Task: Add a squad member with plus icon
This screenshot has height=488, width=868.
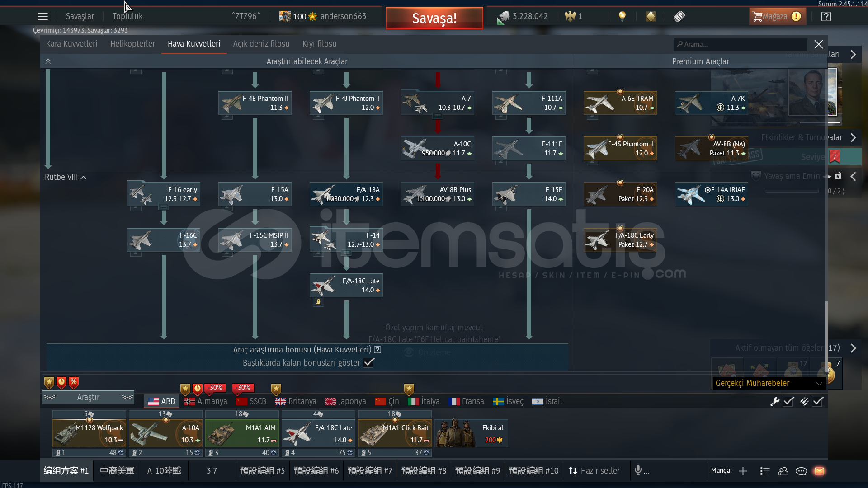Action: [743, 471]
